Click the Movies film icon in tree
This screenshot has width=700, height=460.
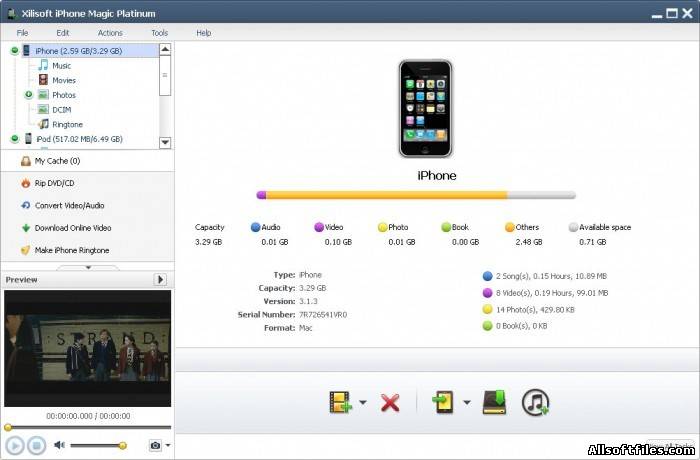[x=43, y=80]
